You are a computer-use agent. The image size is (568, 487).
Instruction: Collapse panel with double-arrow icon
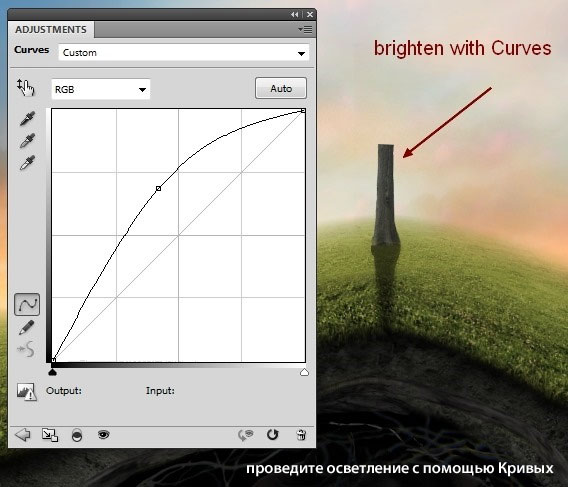click(295, 14)
